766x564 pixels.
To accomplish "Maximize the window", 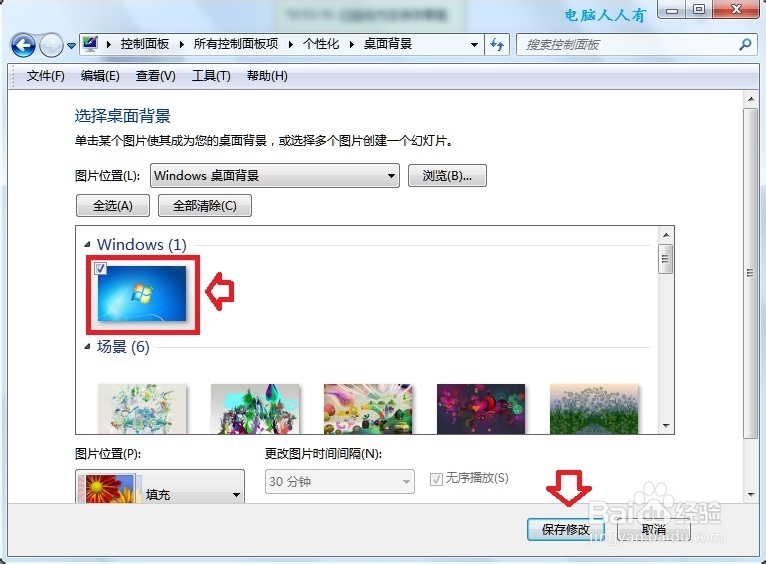I will click(699, 10).
